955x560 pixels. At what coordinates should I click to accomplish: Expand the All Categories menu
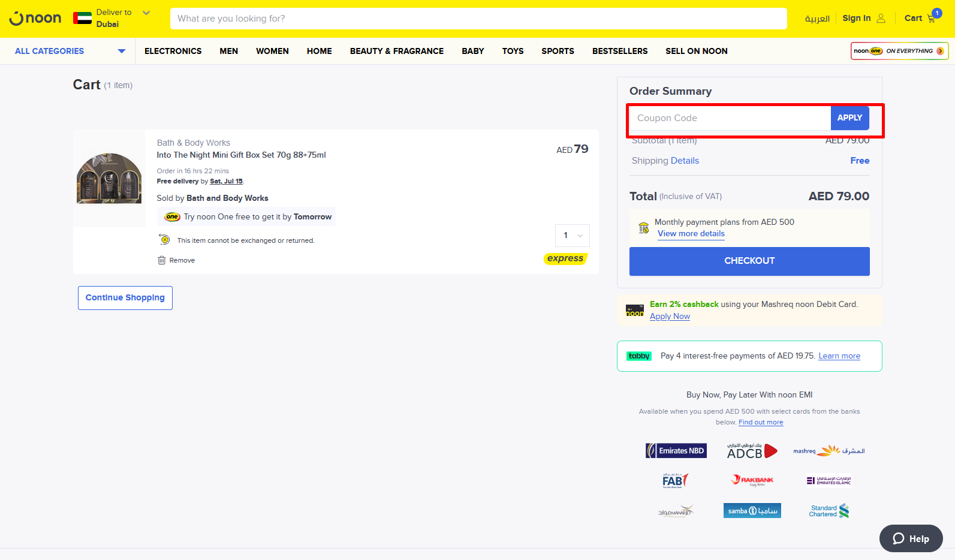(x=70, y=51)
